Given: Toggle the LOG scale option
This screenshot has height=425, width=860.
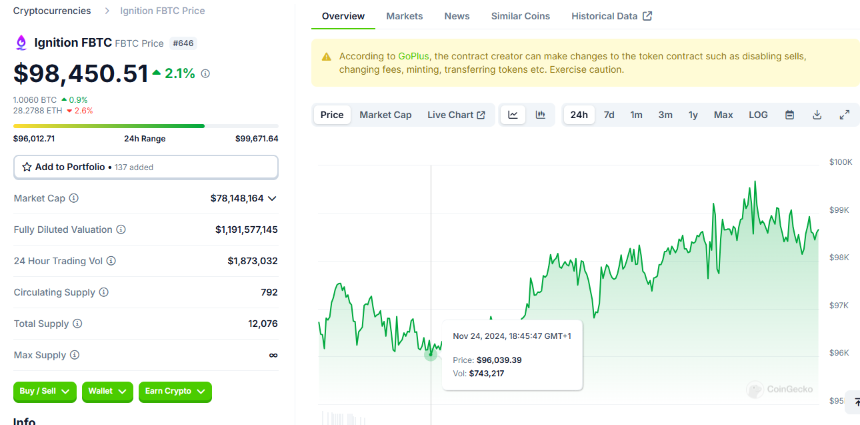Looking at the screenshot, I should tap(758, 115).
